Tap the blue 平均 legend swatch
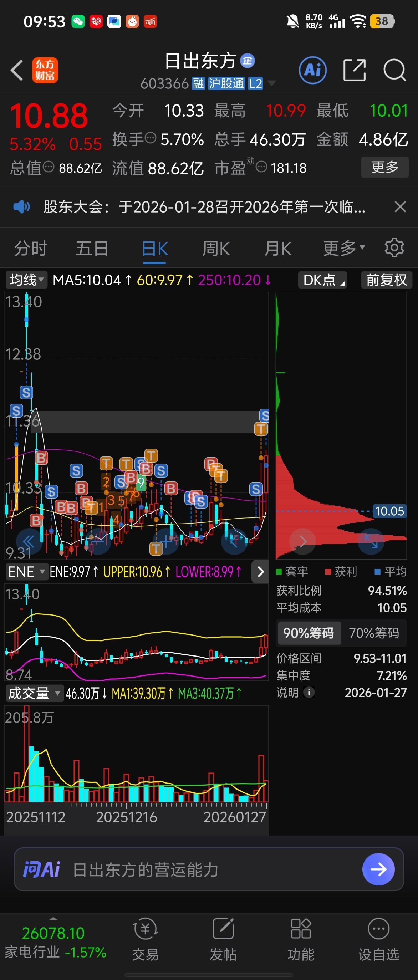The height and width of the screenshot is (980, 418). (x=377, y=571)
